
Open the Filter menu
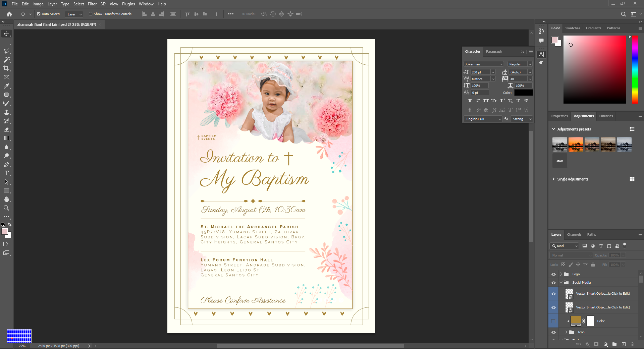(x=92, y=4)
